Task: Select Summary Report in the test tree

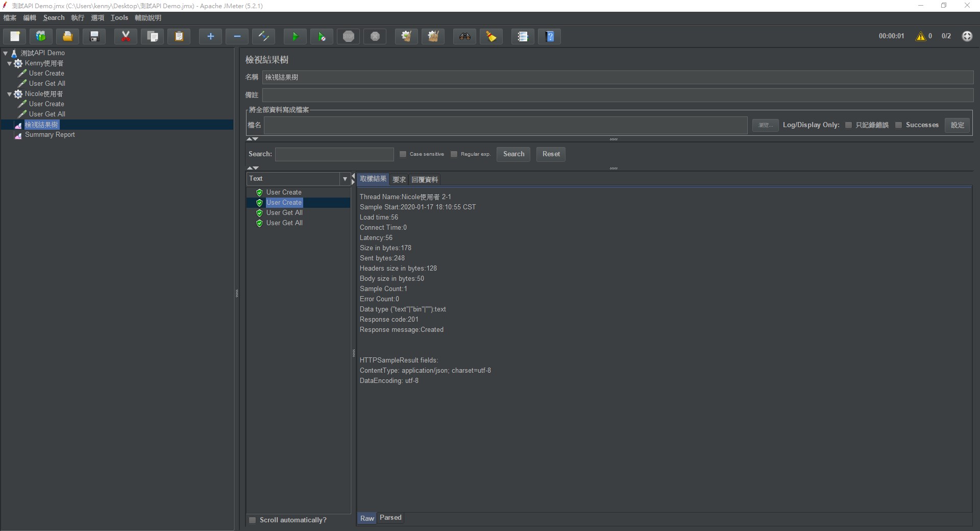Action: 50,135
